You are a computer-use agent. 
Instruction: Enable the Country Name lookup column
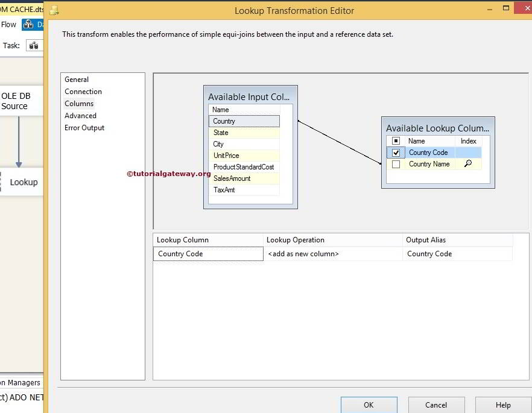(x=396, y=163)
